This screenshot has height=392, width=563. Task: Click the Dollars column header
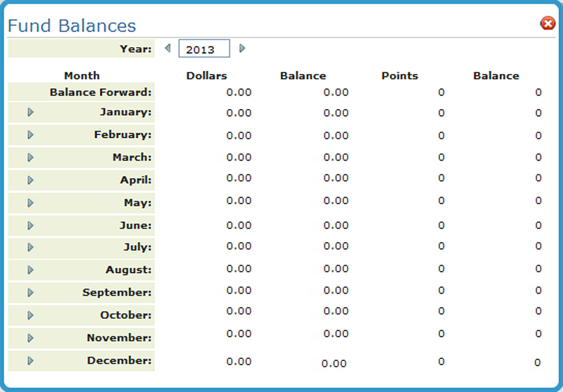pos(206,76)
